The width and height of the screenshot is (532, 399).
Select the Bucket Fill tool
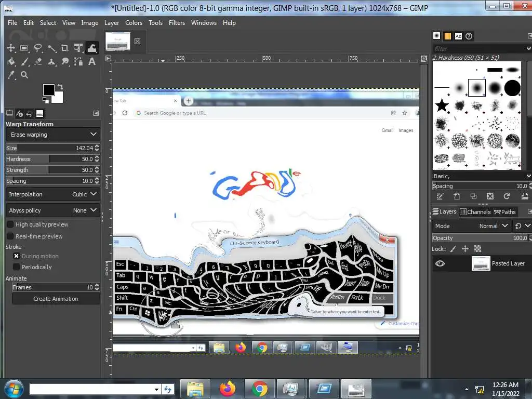pyautogui.click(x=11, y=61)
